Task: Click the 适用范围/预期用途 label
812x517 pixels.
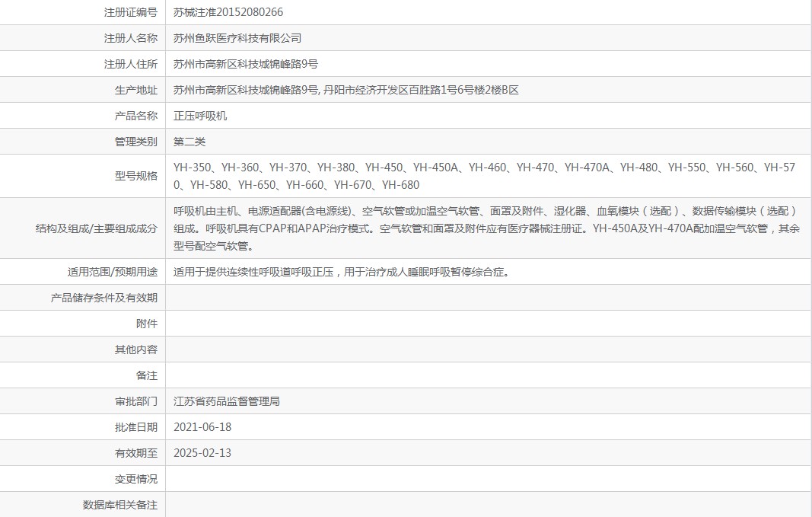Action: pyautogui.click(x=113, y=272)
